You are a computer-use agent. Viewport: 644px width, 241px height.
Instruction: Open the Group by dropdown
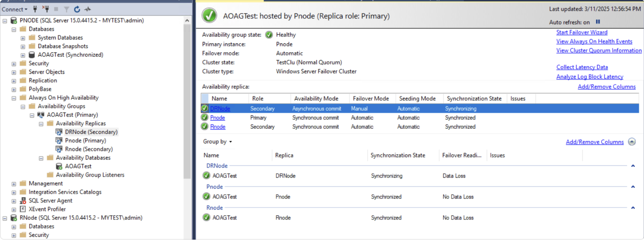tap(217, 142)
